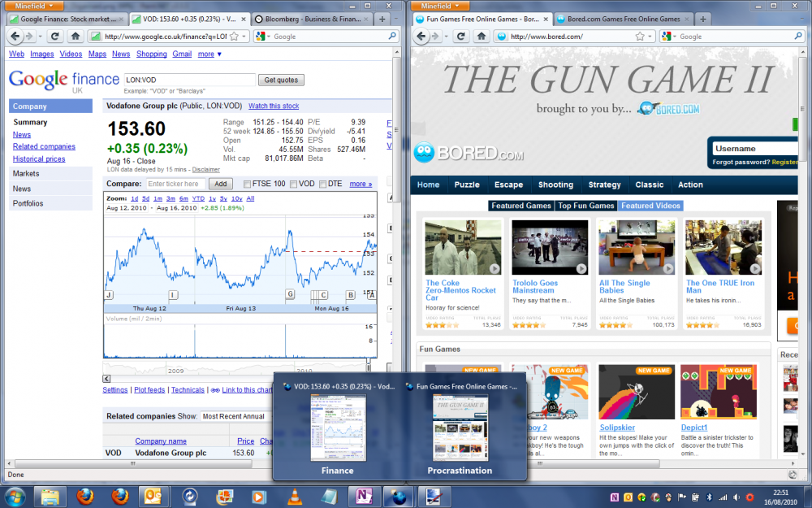The height and width of the screenshot is (508, 812).
Task: Click left horizontal scrollbar in Finance window
Action: (x=133, y=463)
